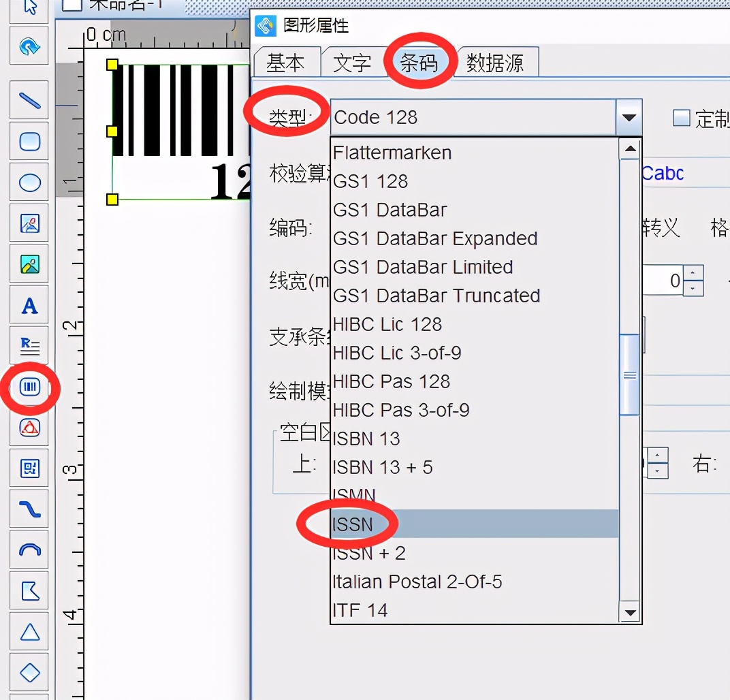Image resolution: width=730 pixels, height=700 pixels.
Task: Select the polygon shape tool
Action: click(x=29, y=591)
